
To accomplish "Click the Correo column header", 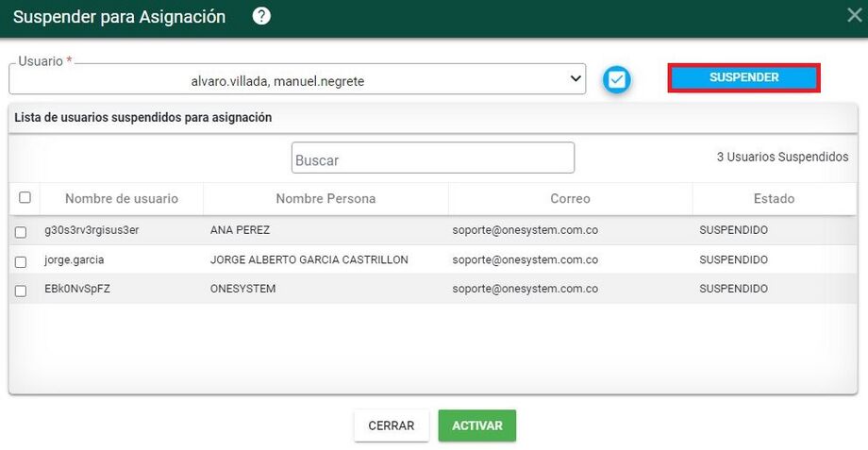I will point(570,199).
